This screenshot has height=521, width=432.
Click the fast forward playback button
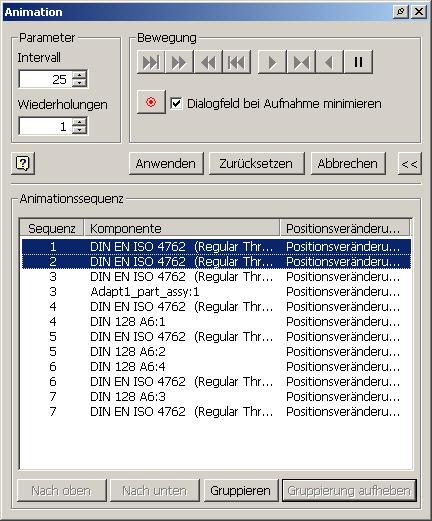tap(179, 62)
